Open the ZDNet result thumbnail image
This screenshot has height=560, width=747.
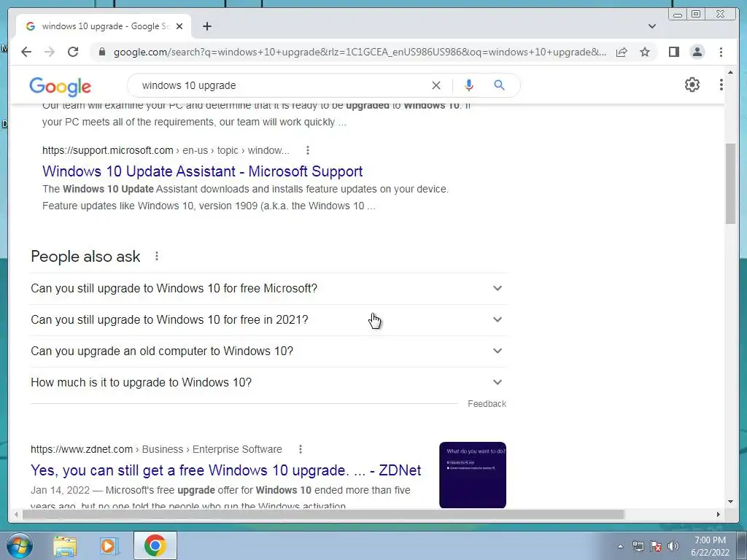(473, 475)
